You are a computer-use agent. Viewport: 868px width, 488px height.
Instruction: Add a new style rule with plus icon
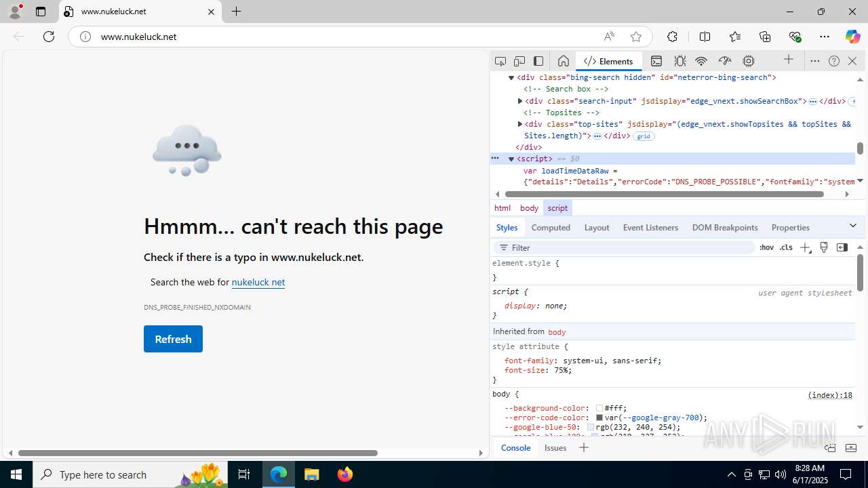(x=805, y=247)
